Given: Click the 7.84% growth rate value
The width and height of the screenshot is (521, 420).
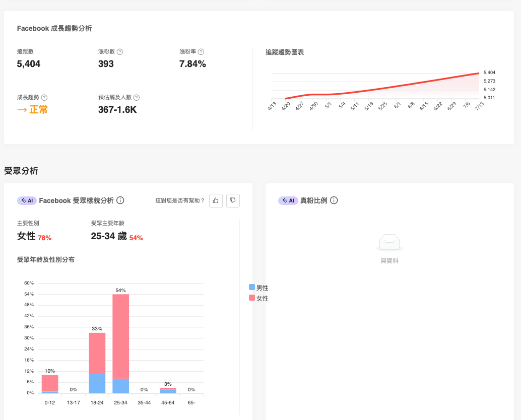Looking at the screenshot, I should point(192,64).
